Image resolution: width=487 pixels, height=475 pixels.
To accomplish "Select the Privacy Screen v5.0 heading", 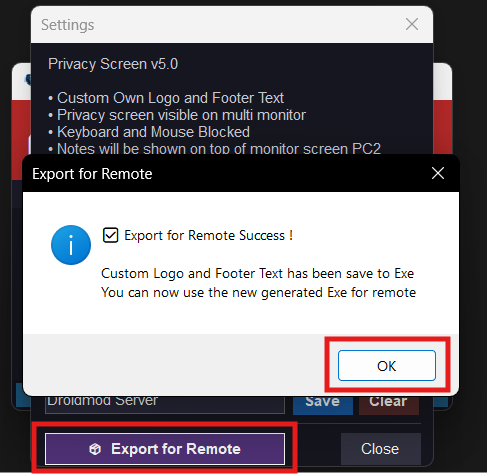I will click(x=113, y=64).
